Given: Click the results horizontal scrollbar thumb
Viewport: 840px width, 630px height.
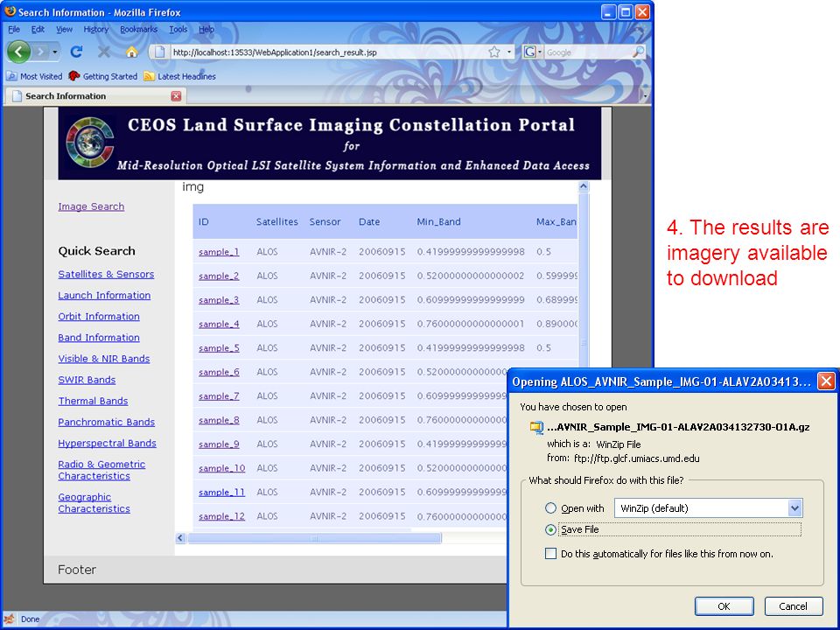Looking at the screenshot, I should [314, 538].
